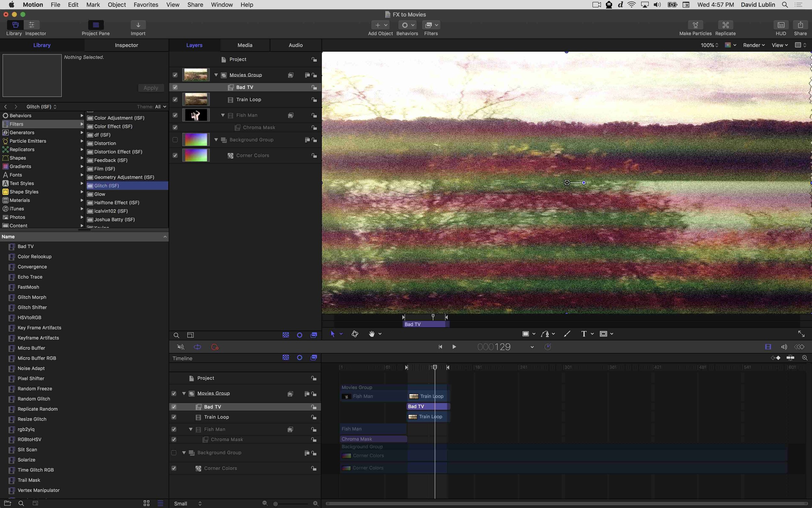Click the Replicate toolbar icon
This screenshot has width=812, height=508.
[725, 25]
